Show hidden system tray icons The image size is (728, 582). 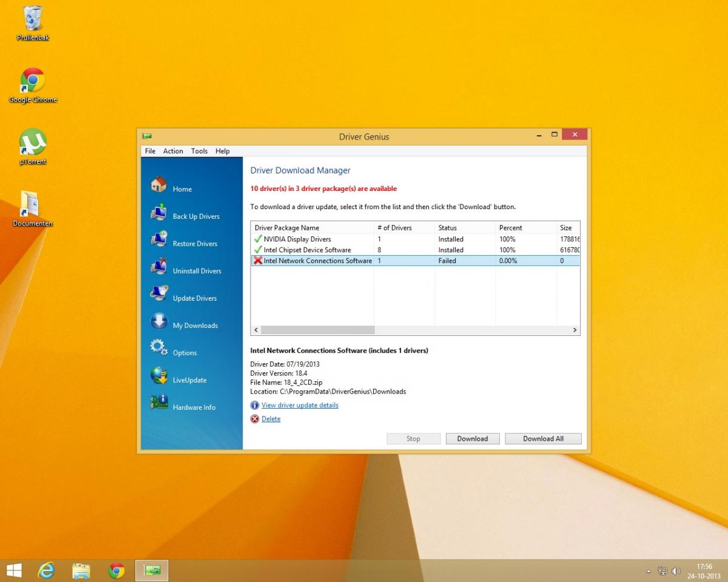[x=649, y=571]
